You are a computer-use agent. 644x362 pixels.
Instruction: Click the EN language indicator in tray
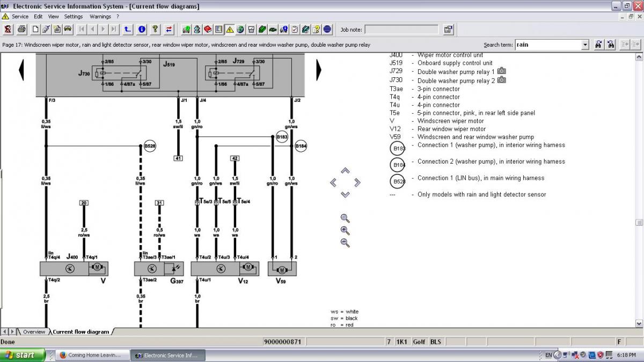pyautogui.click(x=548, y=355)
